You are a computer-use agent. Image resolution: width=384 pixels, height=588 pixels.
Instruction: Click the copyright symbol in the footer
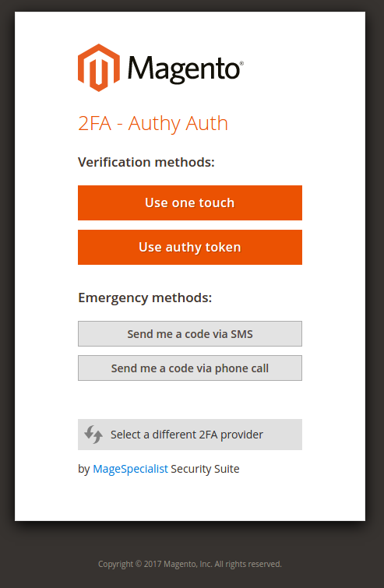[x=139, y=564]
